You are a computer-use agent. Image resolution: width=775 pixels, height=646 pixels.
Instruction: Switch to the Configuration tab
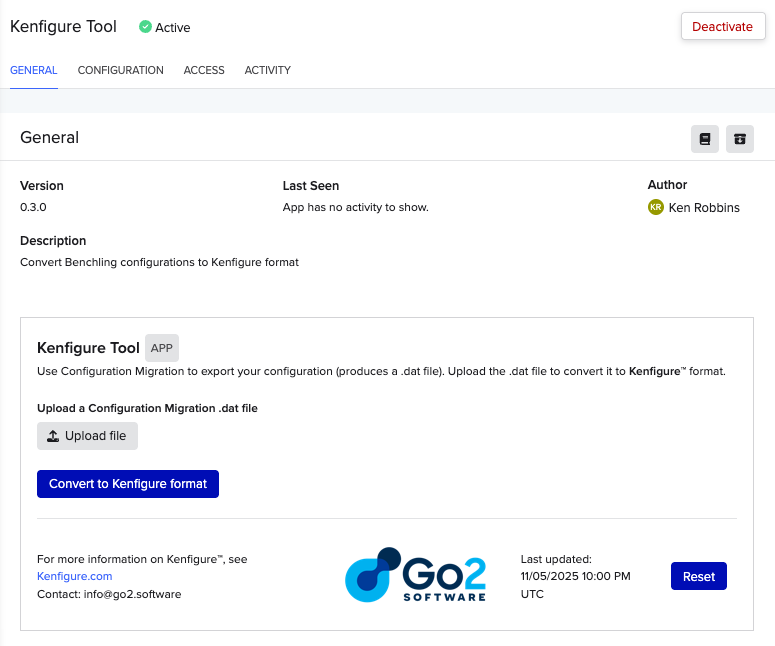[120, 70]
